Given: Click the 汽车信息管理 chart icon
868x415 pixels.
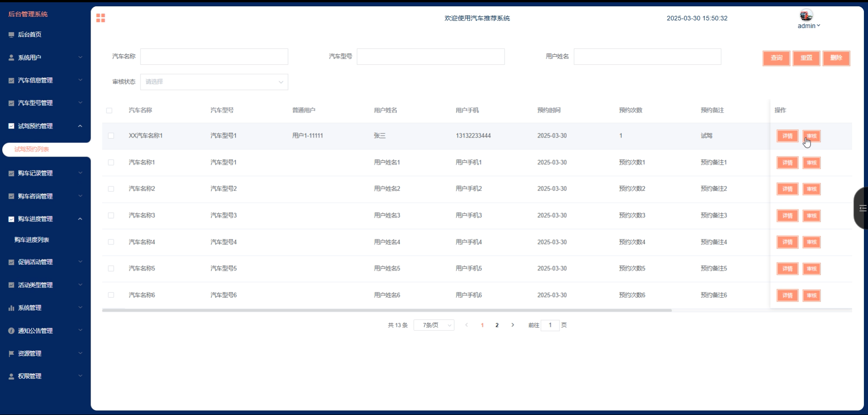Looking at the screenshot, I should [x=11, y=80].
